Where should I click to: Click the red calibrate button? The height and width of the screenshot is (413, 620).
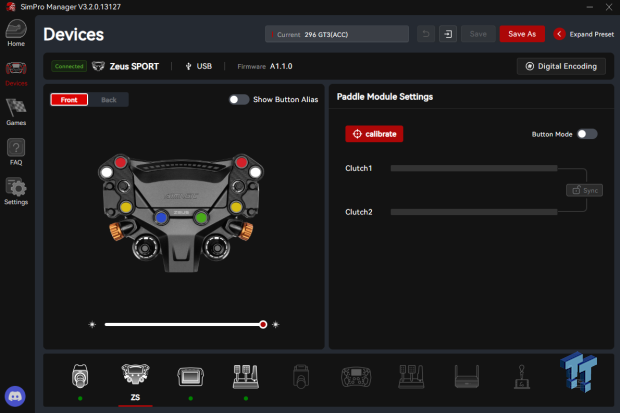coord(374,134)
